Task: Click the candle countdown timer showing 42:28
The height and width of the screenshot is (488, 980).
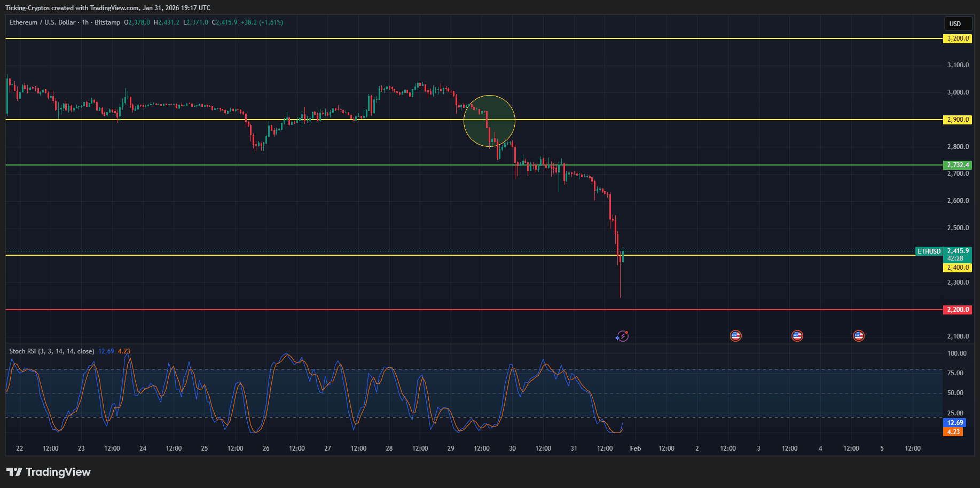Action: click(x=954, y=258)
